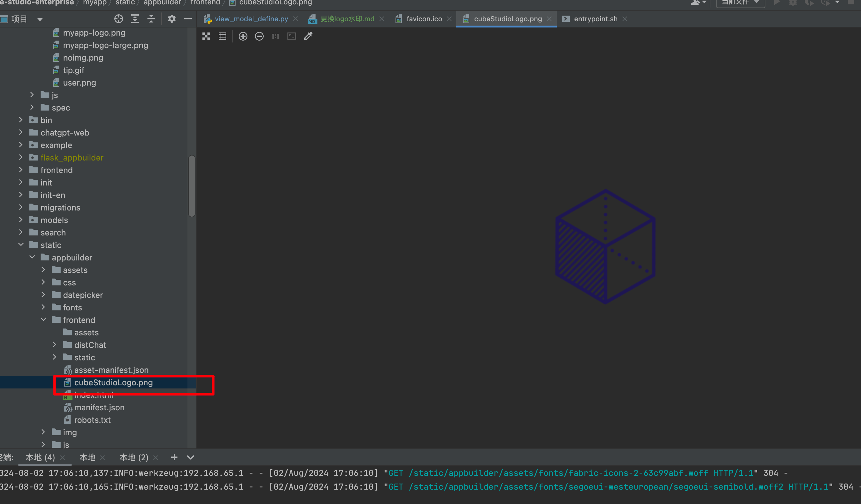Open the entrypoint.sh tab

[594, 19]
